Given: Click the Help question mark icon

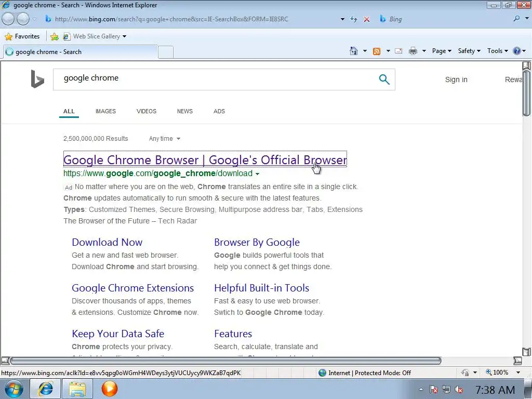Looking at the screenshot, I should point(517,51).
